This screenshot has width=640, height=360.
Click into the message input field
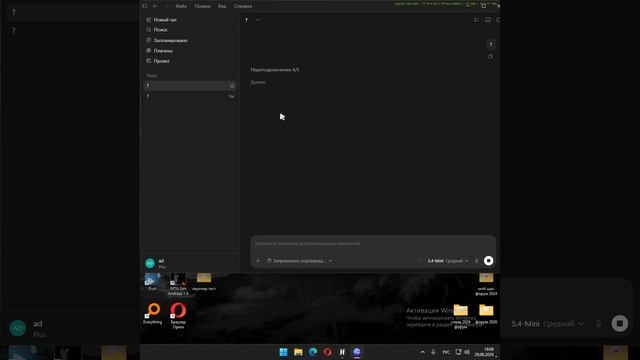click(x=373, y=243)
